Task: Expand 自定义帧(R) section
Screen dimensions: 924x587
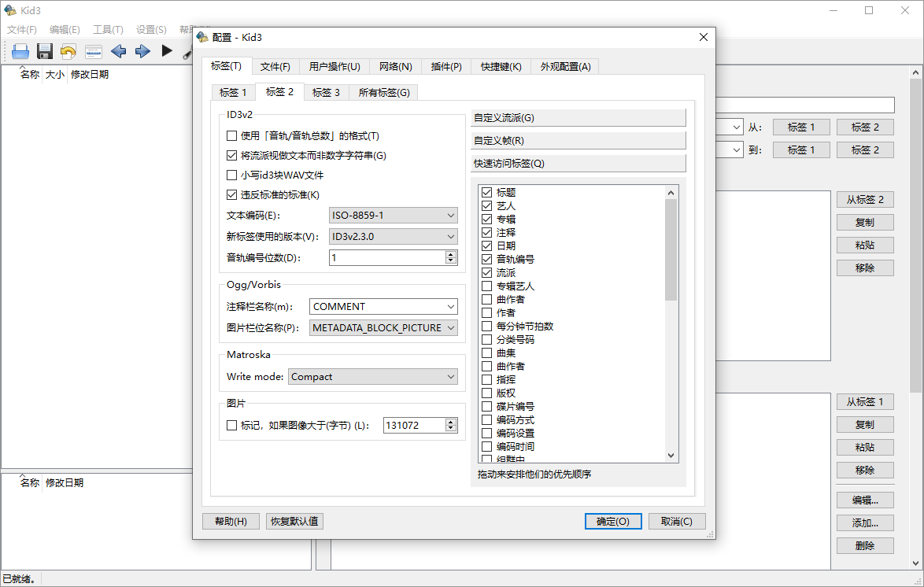Action: point(578,141)
